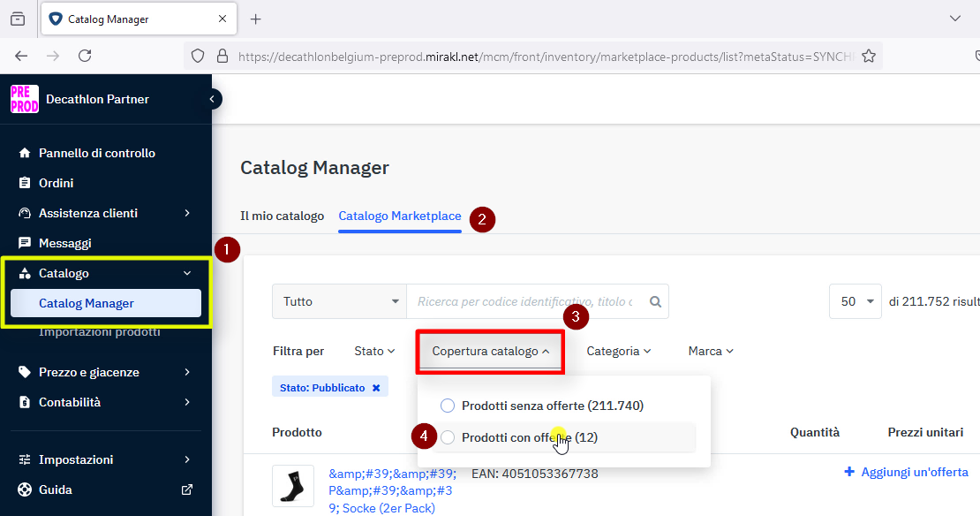Open the browser tab list dropdown
980x516 pixels.
click(955, 19)
